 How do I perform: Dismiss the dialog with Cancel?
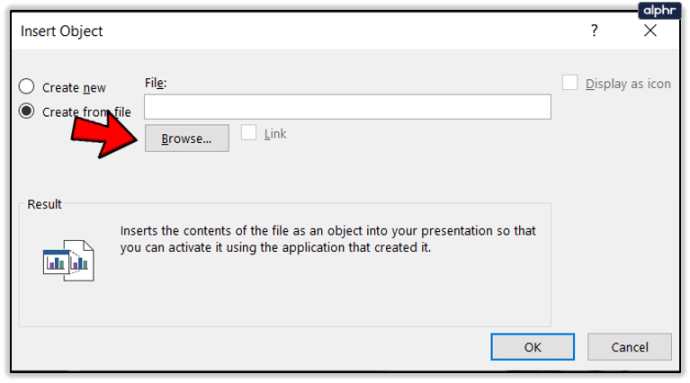(629, 347)
